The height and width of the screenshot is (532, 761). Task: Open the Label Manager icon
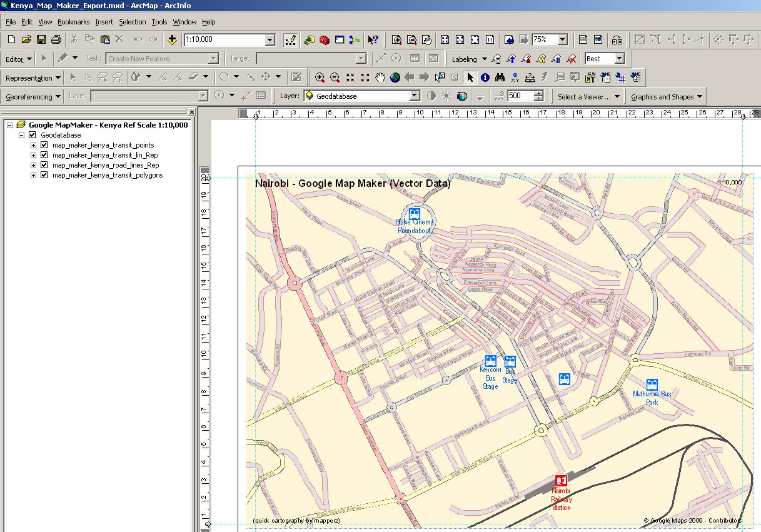[496, 59]
